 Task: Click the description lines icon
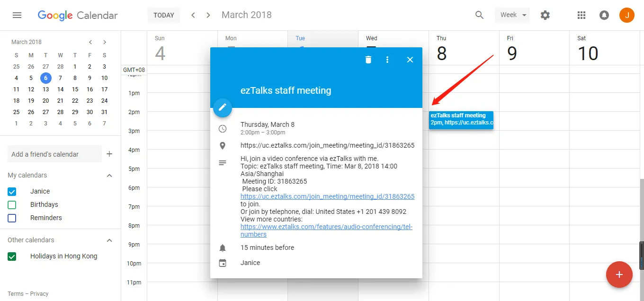223,163
